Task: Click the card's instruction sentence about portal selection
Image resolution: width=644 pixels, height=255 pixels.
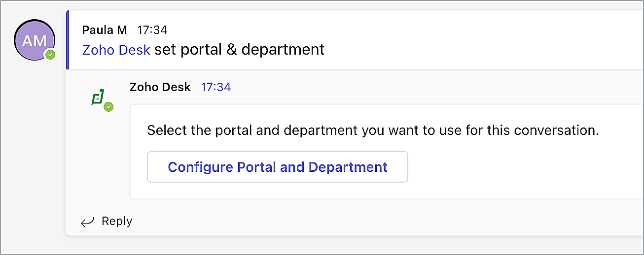Action: [373, 130]
